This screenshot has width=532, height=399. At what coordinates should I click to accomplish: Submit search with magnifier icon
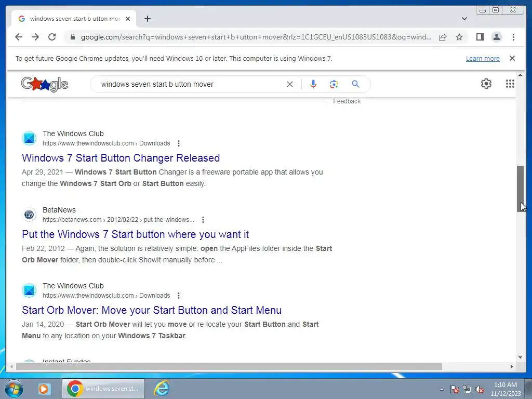[355, 84]
